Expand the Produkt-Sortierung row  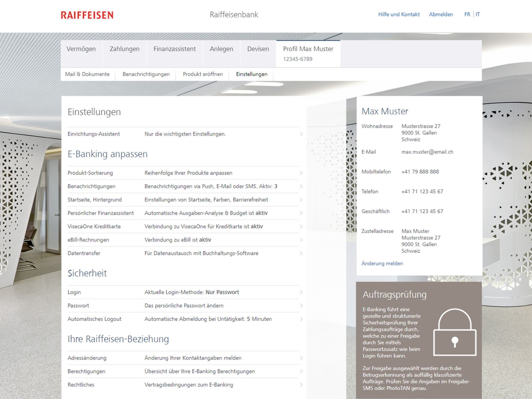click(301, 173)
